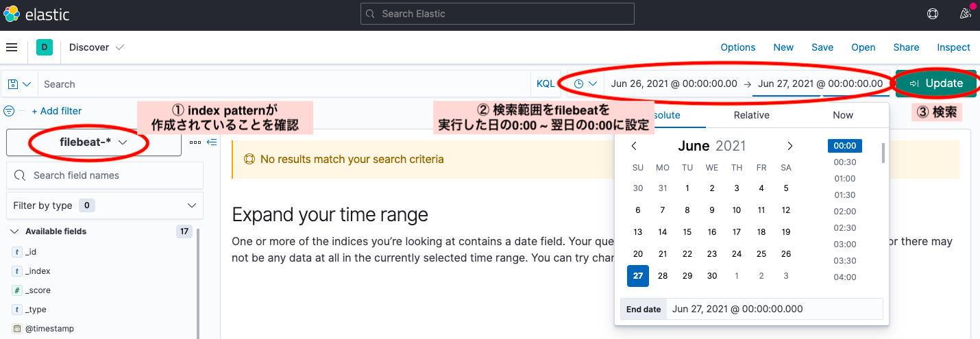980x339 pixels.
Task: Open the saved query disk menu
Action: pos(19,84)
